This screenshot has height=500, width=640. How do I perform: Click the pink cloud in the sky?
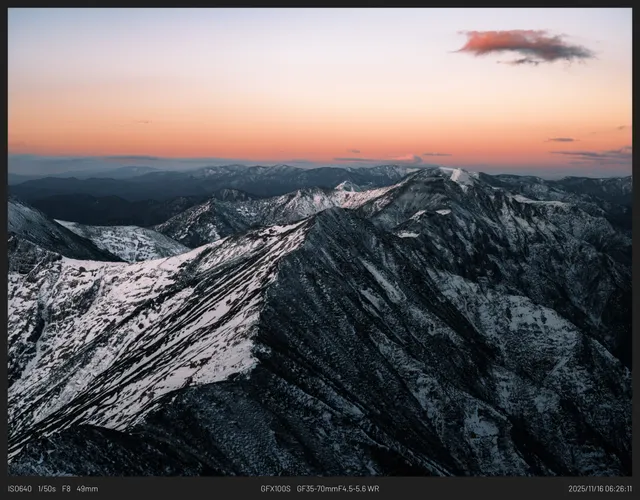(x=523, y=44)
